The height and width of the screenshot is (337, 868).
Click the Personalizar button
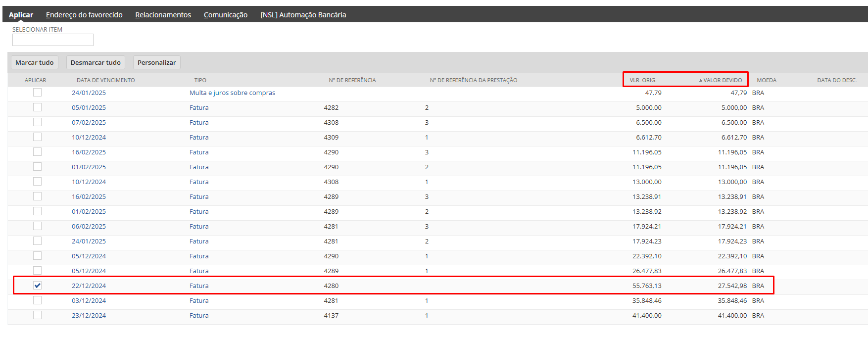point(156,62)
